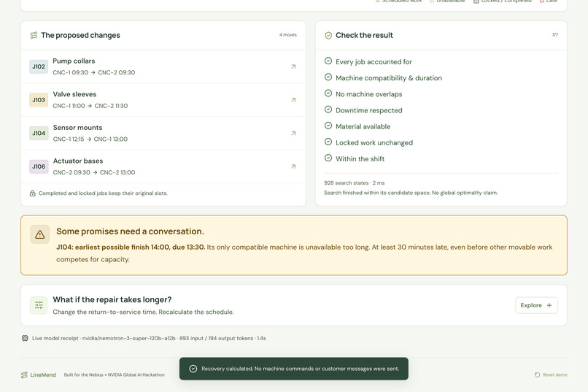This screenshot has height=392, width=588.
Task: Click the check icon for No machine overlaps
Action: coord(328,93)
